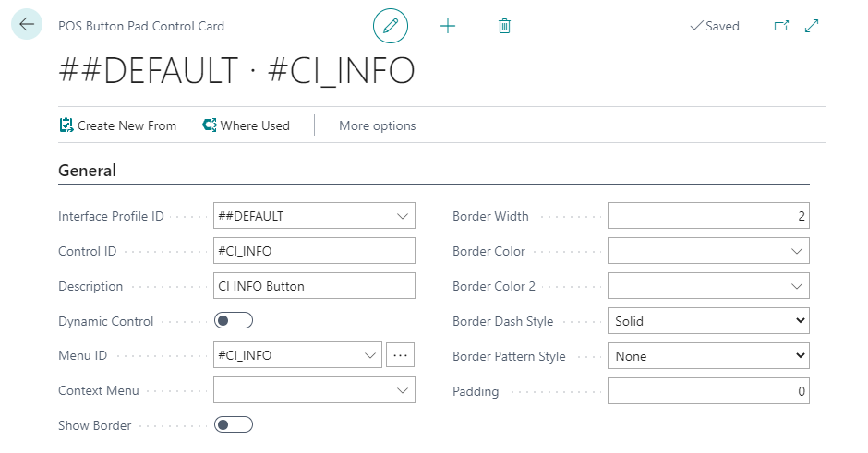Click the General section heading
The image size is (868, 453).
tap(88, 171)
